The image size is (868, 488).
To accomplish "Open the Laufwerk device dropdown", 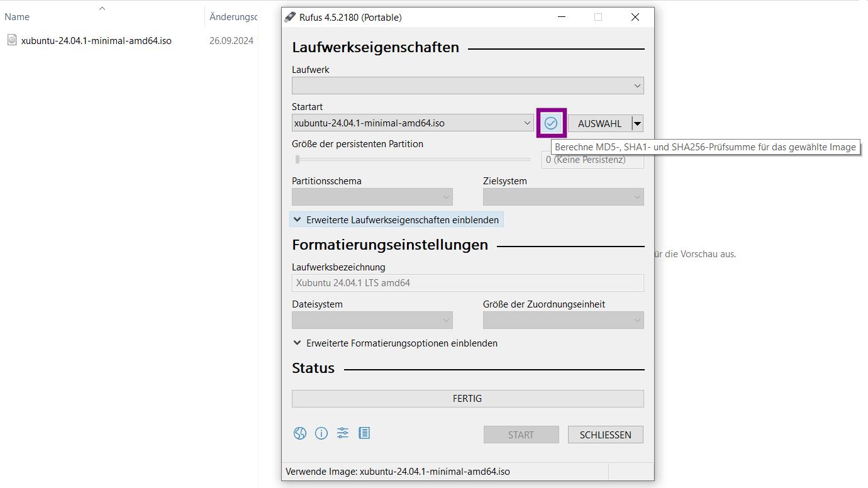I will (x=468, y=86).
